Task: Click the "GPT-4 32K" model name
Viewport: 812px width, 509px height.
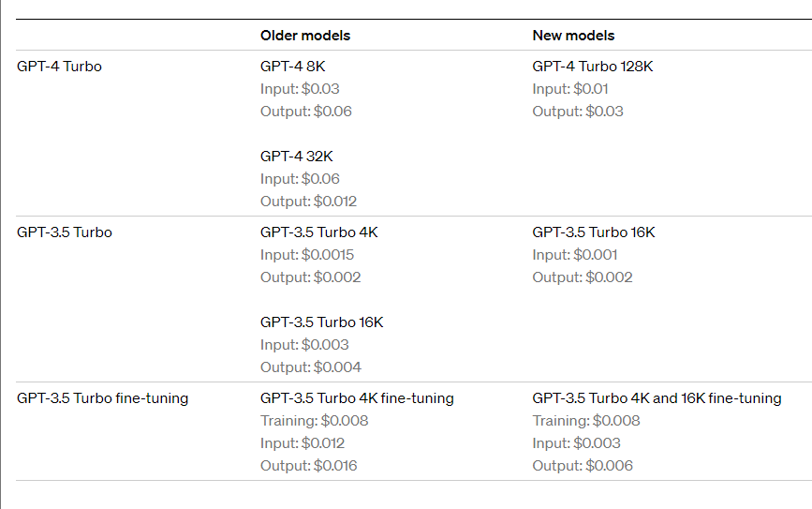Action: tap(296, 157)
